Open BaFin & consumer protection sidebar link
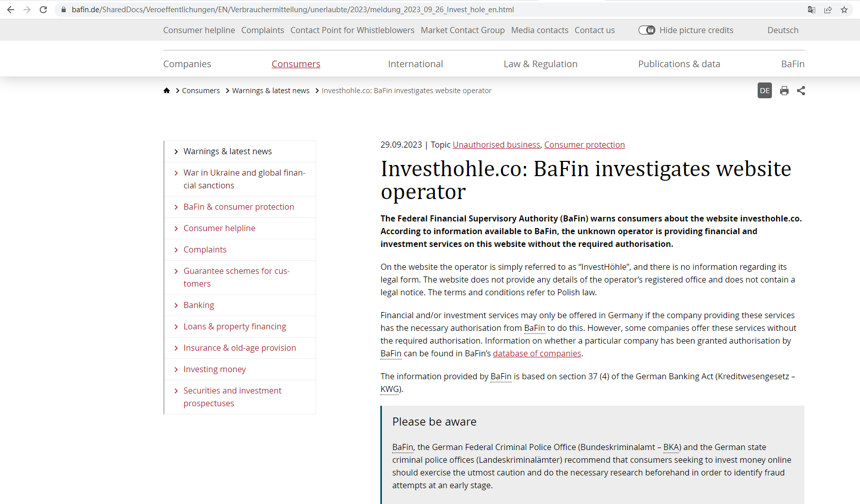The height and width of the screenshot is (504, 860). (x=239, y=207)
